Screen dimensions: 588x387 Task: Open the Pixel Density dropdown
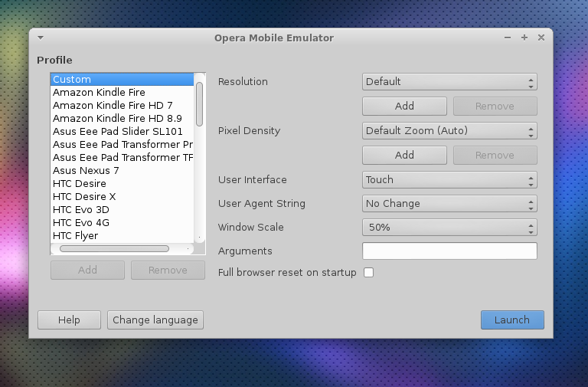click(449, 130)
